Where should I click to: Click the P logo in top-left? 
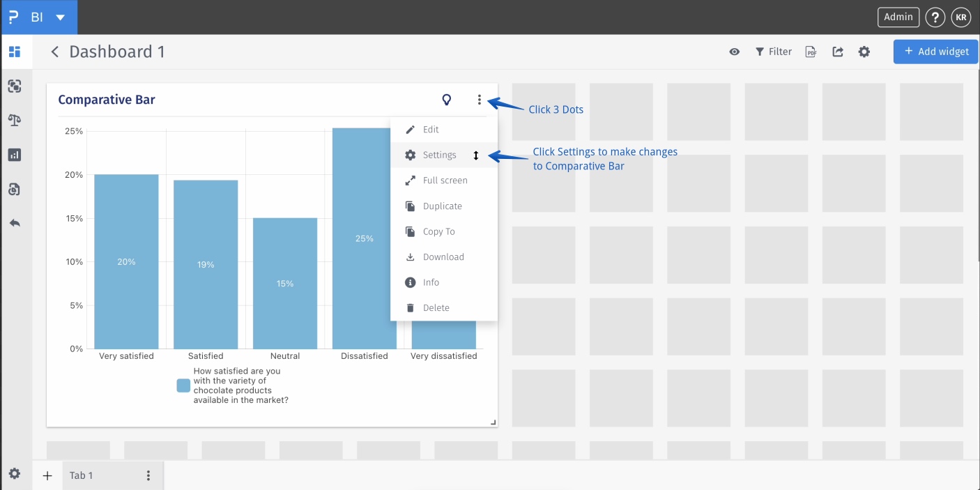[13, 17]
